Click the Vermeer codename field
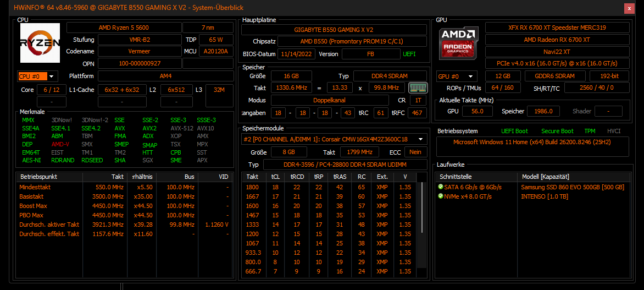Viewport: 644px width, 290px height. (140, 51)
